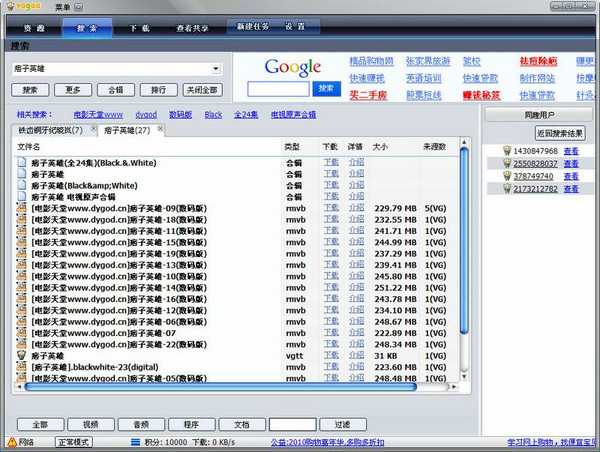Click the 关闭全部 button
The image size is (600, 452).
click(x=200, y=89)
